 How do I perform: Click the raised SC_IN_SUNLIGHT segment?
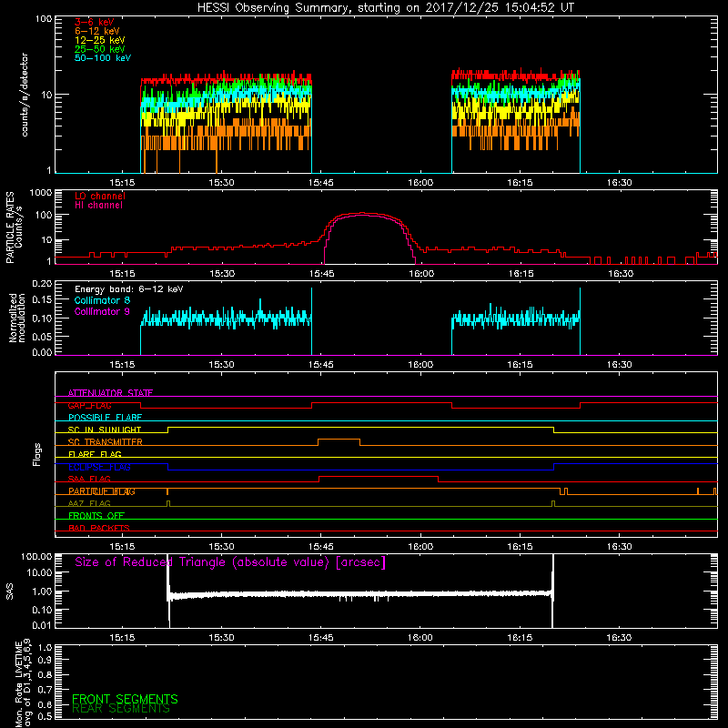[360, 427]
